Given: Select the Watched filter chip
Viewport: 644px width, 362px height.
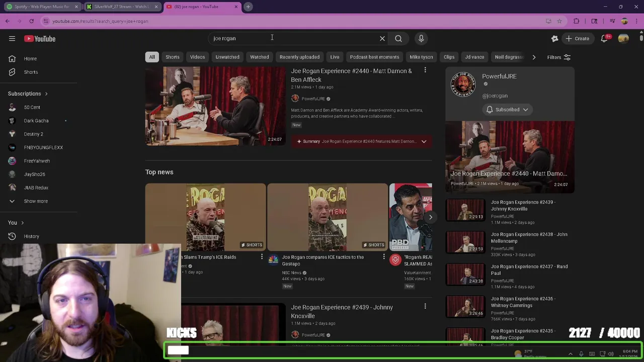Looking at the screenshot, I should point(260,57).
